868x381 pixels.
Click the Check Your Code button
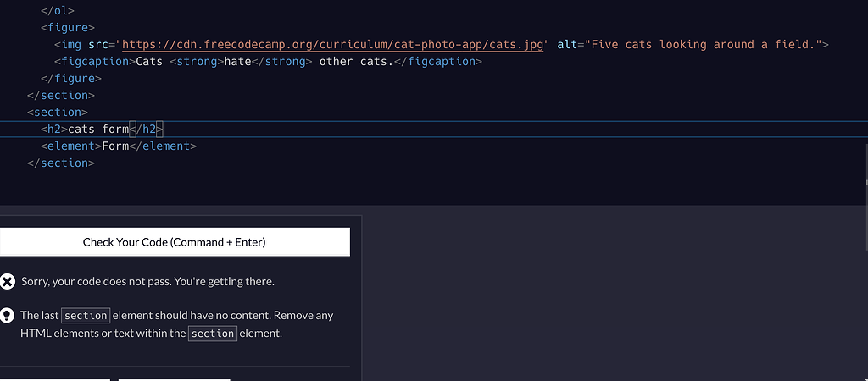pyautogui.click(x=174, y=242)
